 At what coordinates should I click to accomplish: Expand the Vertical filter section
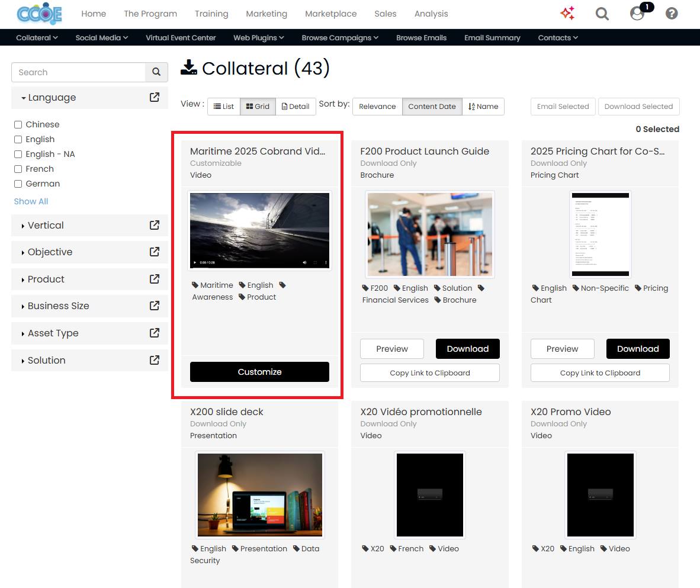point(43,225)
